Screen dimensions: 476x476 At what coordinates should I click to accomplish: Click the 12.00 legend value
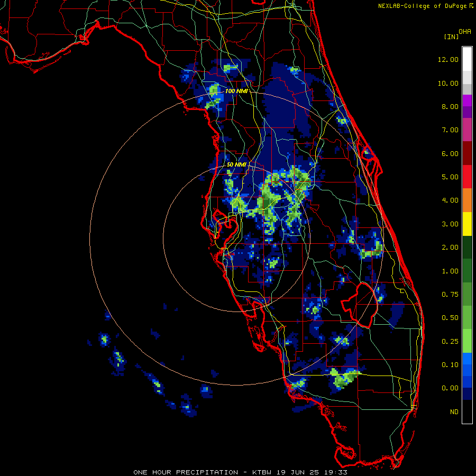click(448, 59)
